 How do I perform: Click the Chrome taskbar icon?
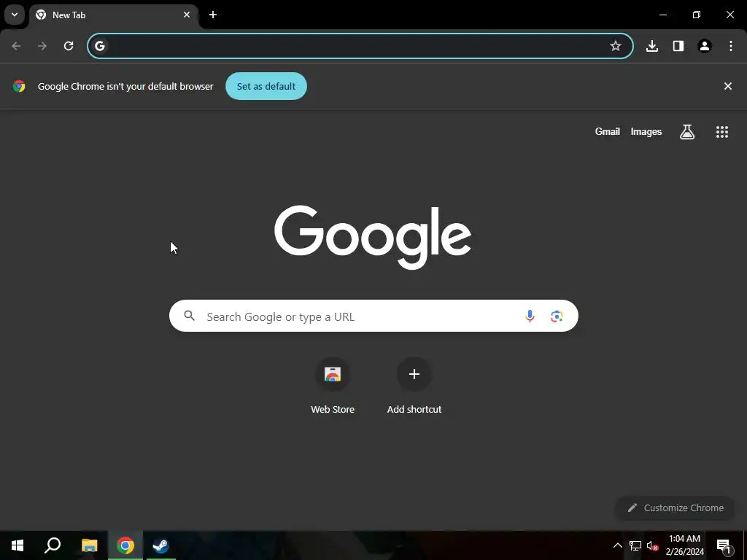pyautogui.click(x=125, y=545)
